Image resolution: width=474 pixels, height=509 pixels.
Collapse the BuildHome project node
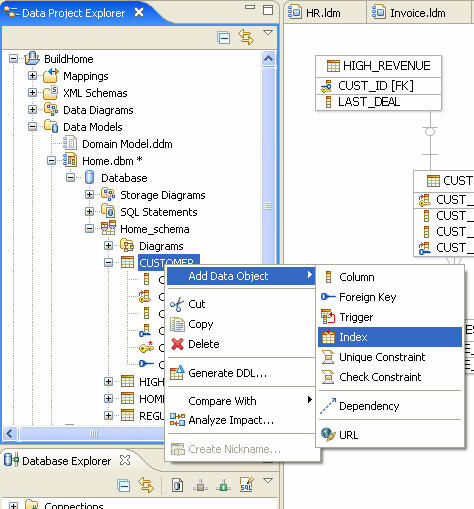[13, 59]
